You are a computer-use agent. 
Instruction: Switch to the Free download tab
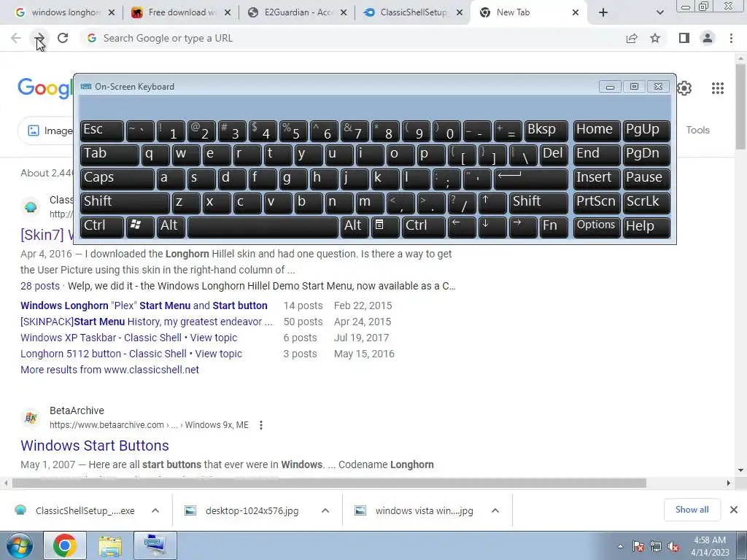[181, 12]
